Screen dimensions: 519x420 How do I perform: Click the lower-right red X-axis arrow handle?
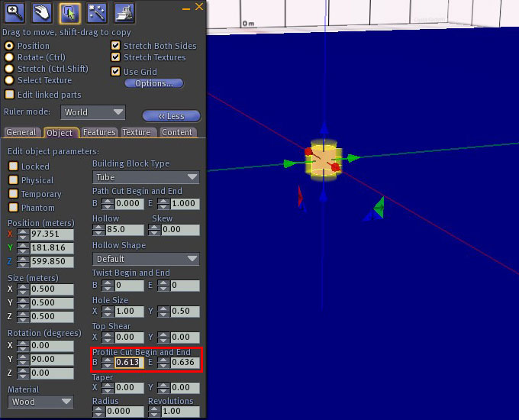point(334,166)
